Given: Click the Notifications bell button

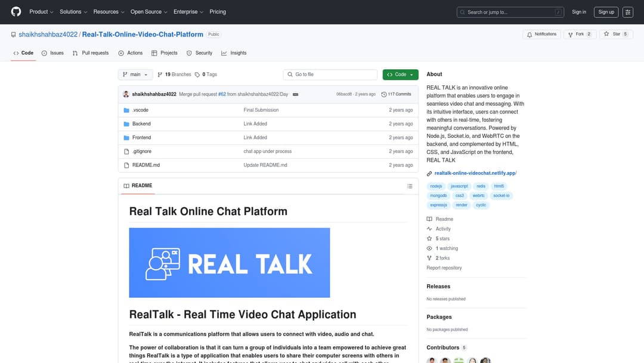Looking at the screenshot, I should click(x=541, y=35).
